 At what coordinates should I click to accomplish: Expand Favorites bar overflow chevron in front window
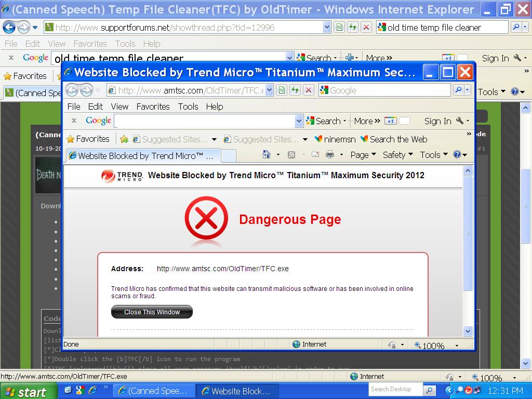(x=469, y=134)
